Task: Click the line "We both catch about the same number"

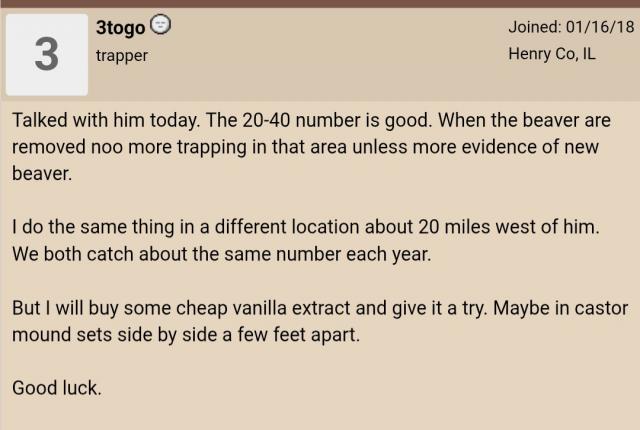Action: [x=221, y=254]
